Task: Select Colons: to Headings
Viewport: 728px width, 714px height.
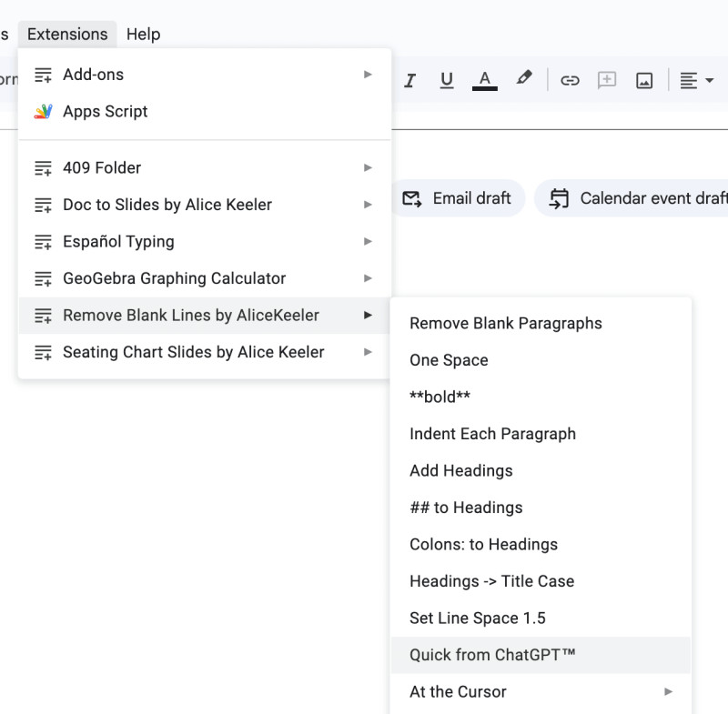Action: coord(541,544)
